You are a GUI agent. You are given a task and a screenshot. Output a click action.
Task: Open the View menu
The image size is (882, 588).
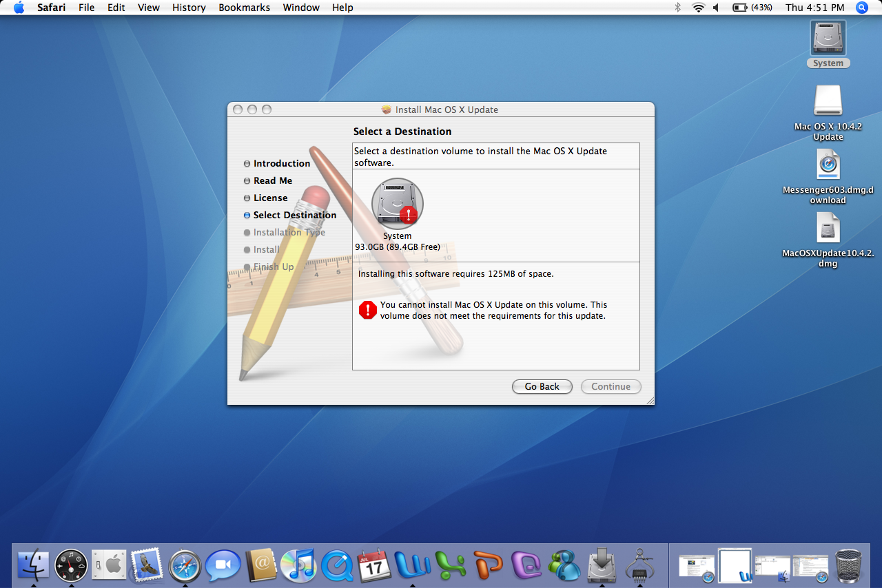click(149, 8)
